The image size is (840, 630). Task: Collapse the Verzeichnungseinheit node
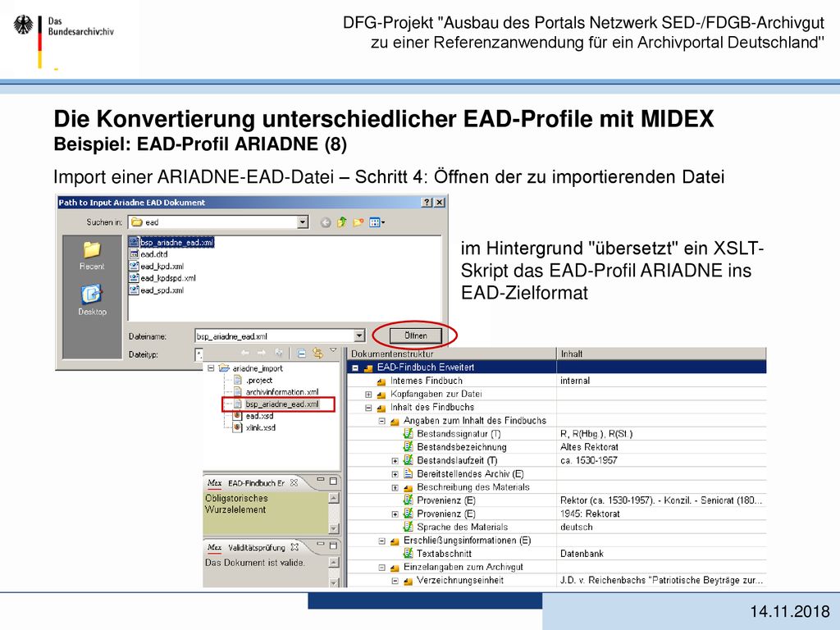(x=395, y=581)
